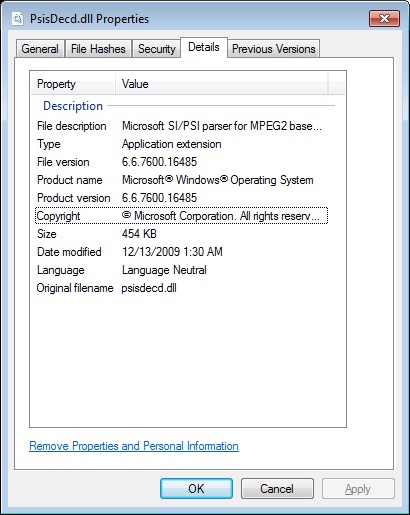This screenshot has height=515, width=410.
Task: Click the File version value 6.6.7600.16485
Action: tap(159, 162)
